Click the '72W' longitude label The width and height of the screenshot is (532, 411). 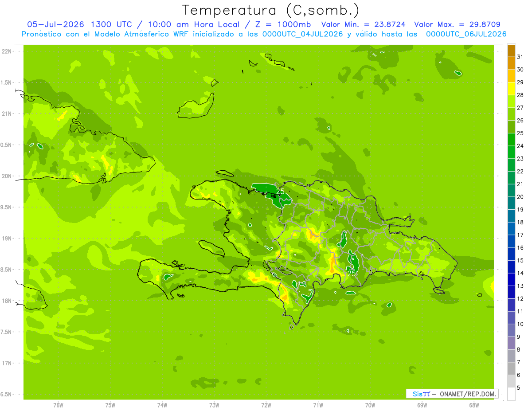coord(266,405)
